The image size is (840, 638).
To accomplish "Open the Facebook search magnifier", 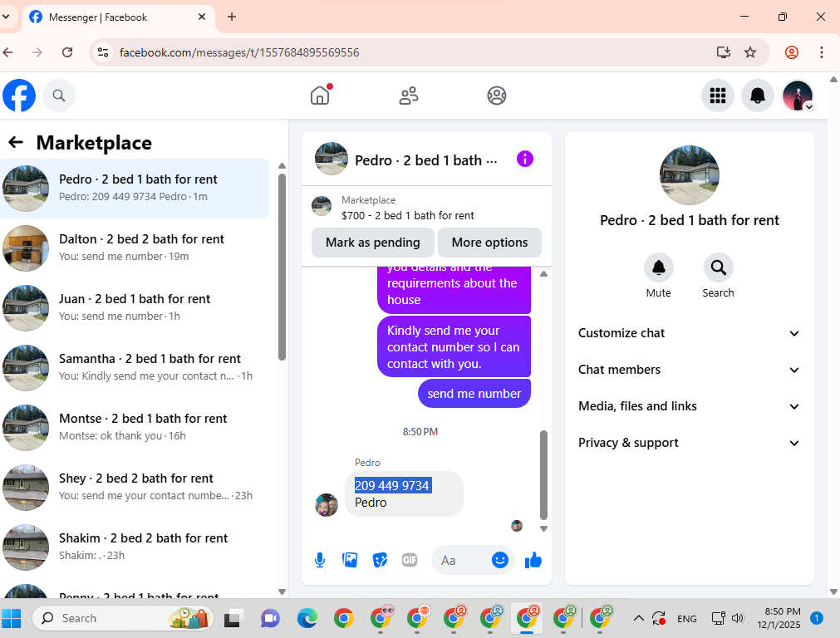I will pyautogui.click(x=59, y=96).
